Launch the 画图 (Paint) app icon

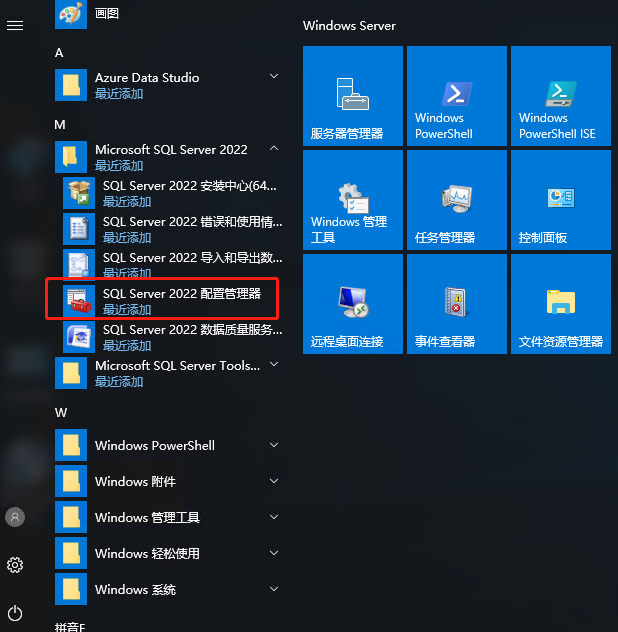tap(71, 14)
